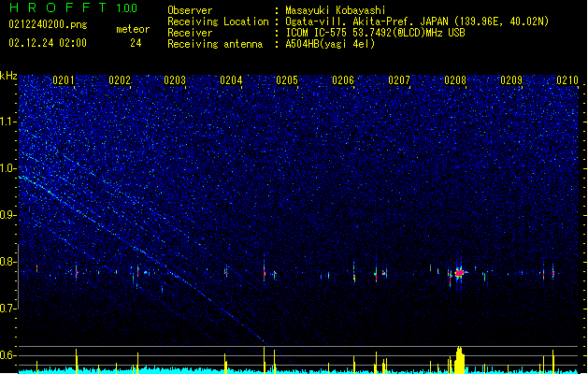Click the Observer label
This screenshot has height=374, width=588.
190,10
